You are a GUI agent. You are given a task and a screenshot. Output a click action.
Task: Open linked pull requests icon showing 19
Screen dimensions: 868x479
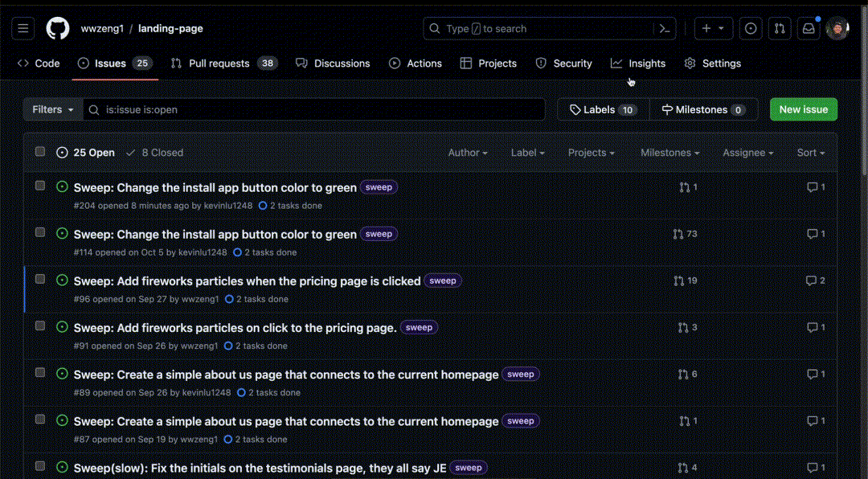(685, 280)
